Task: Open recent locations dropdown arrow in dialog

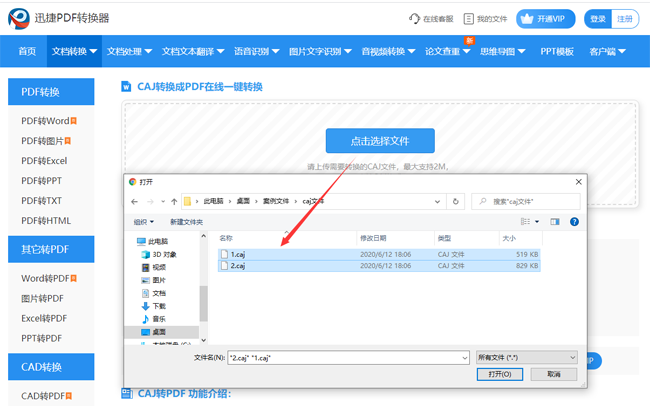Action: coord(163,202)
